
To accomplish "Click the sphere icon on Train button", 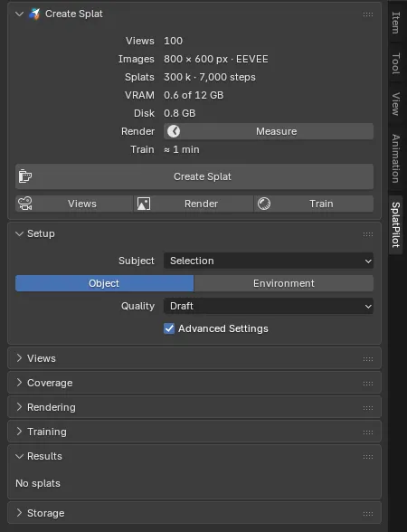I will tap(264, 204).
